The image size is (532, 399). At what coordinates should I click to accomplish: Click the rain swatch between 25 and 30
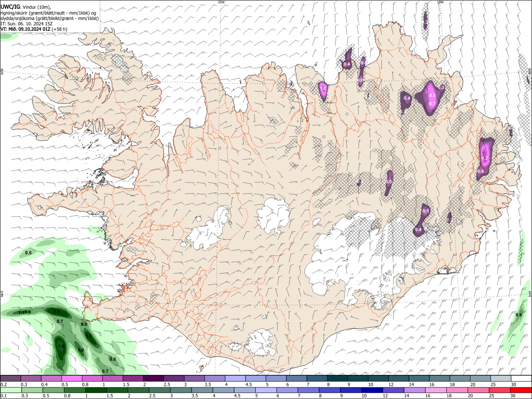pyautogui.click(x=500, y=390)
